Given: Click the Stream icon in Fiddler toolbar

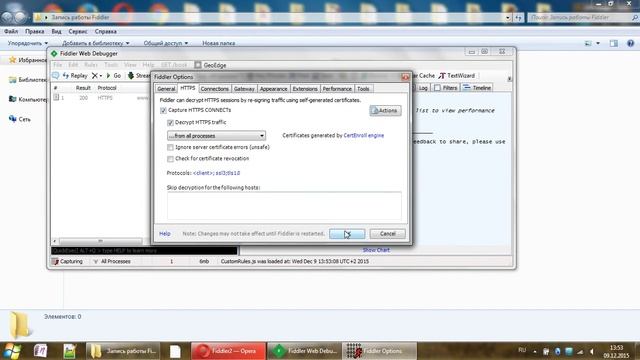Looking at the screenshot, I should click(131, 76).
